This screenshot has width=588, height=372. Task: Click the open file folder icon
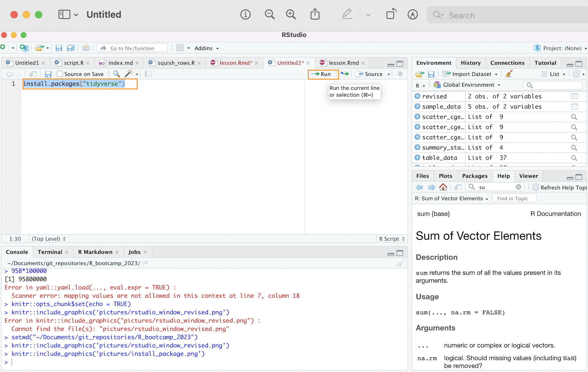(x=39, y=48)
